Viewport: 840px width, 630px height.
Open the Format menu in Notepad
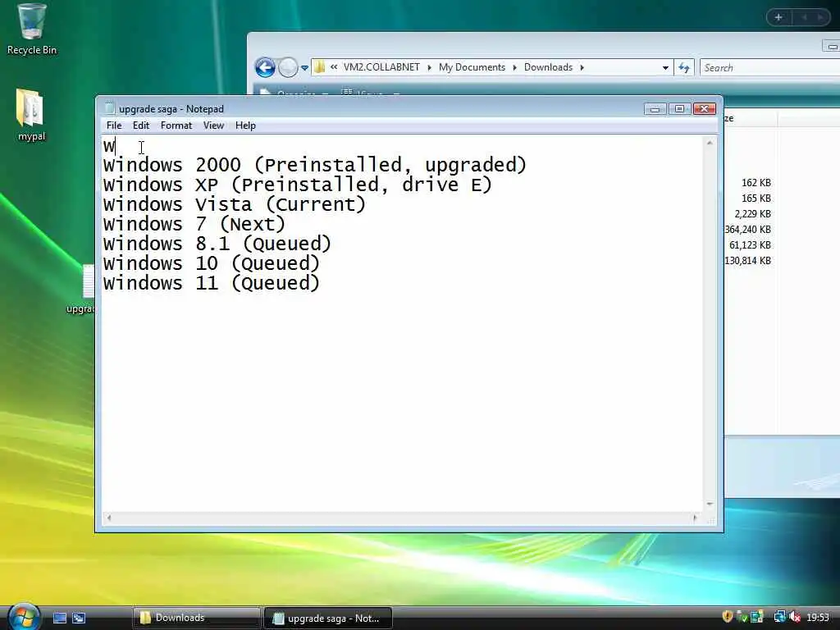click(176, 126)
